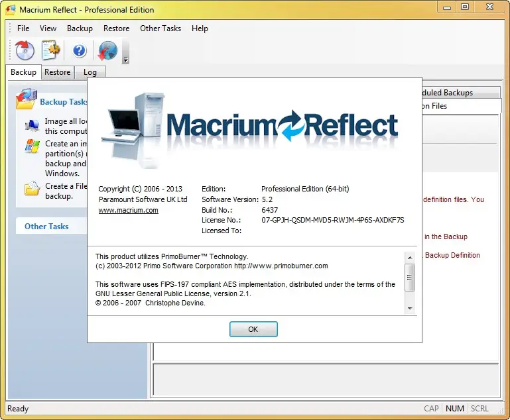
Task: Click the CAP status bar indicator
Action: click(x=431, y=409)
